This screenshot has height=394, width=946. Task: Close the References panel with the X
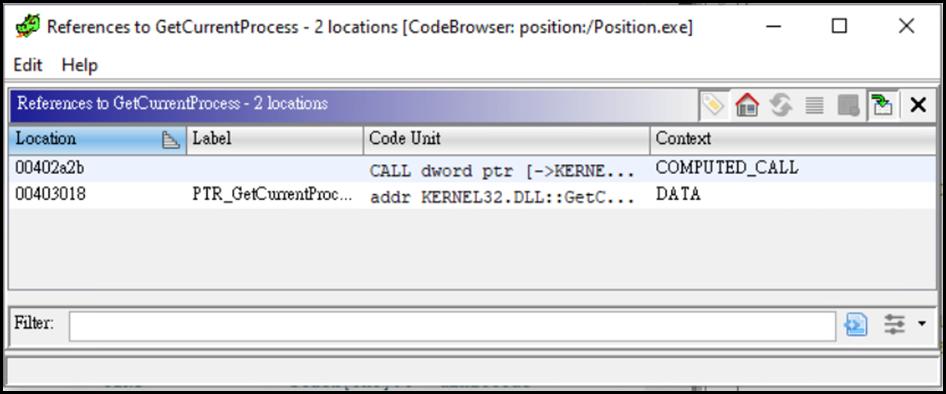(918, 106)
